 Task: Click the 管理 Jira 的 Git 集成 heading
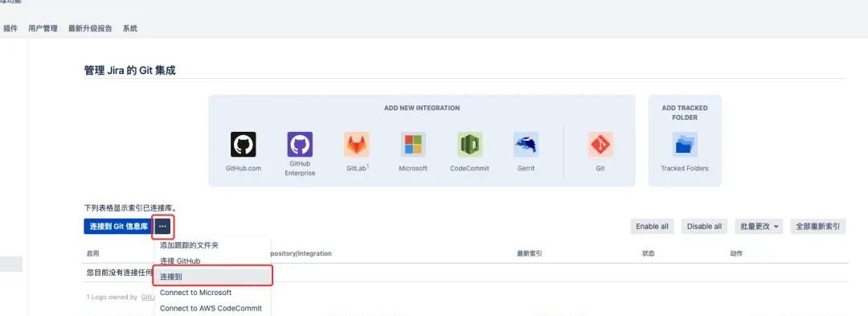(130, 70)
